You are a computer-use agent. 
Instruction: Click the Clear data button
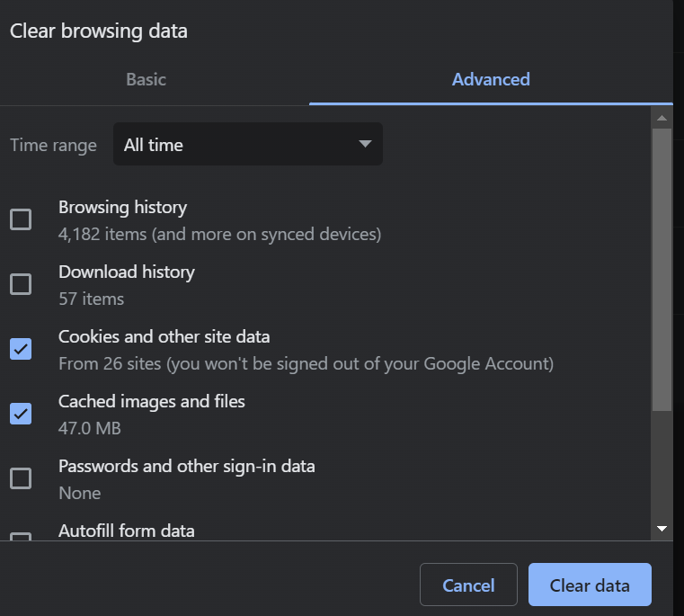590,585
